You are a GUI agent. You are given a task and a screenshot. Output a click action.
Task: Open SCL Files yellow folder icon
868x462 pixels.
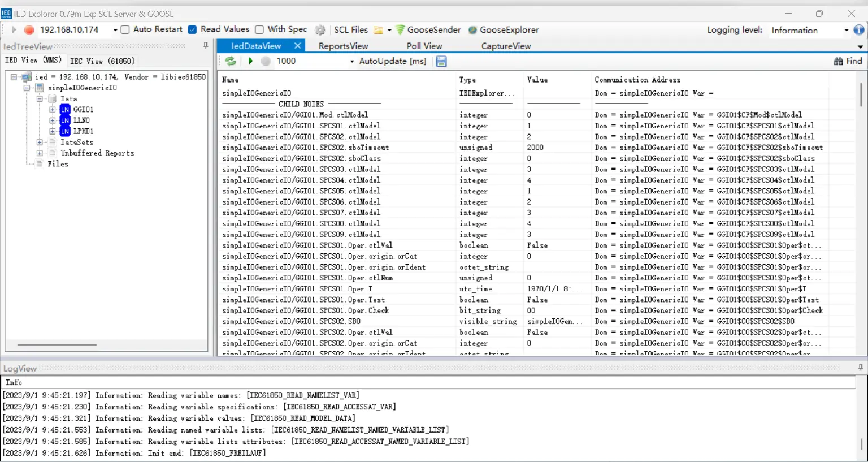(379, 30)
